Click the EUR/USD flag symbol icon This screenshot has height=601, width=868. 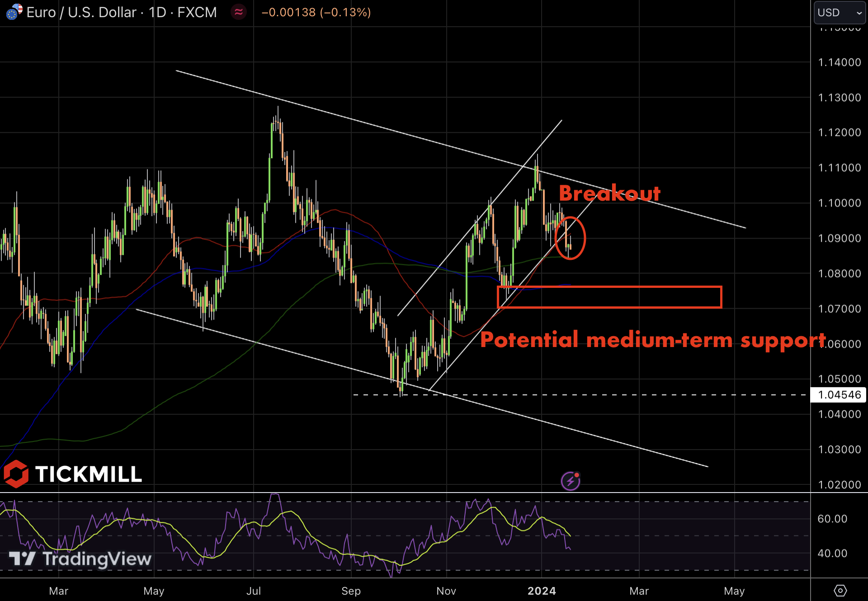(x=14, y=12)
